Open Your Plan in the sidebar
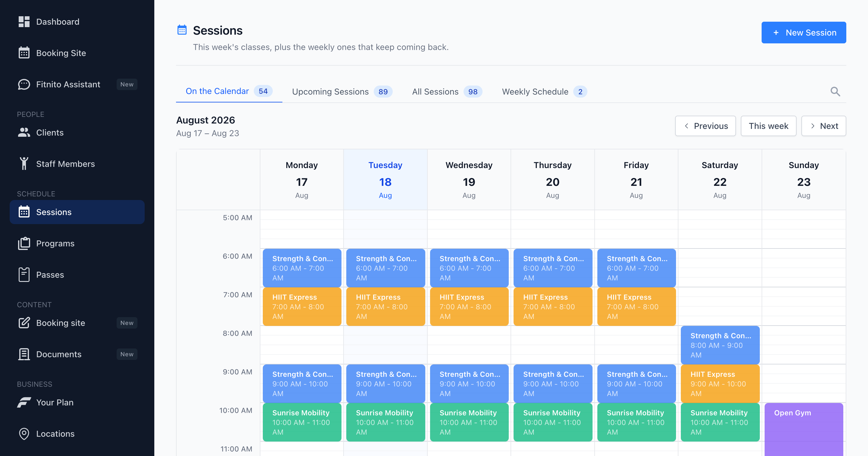The height and width of the screenshot is (456, 868). [77, 402]
